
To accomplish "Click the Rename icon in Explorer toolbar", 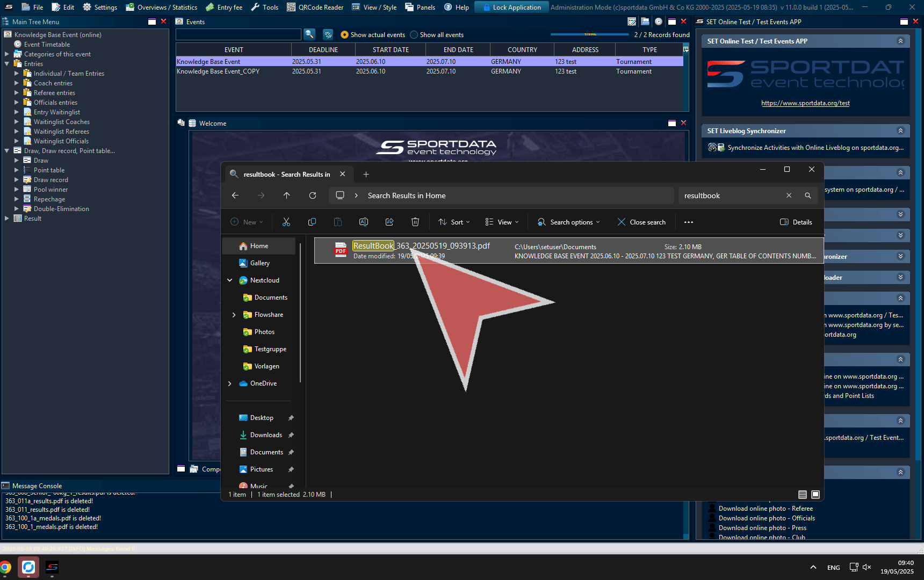I will (364, 222).
